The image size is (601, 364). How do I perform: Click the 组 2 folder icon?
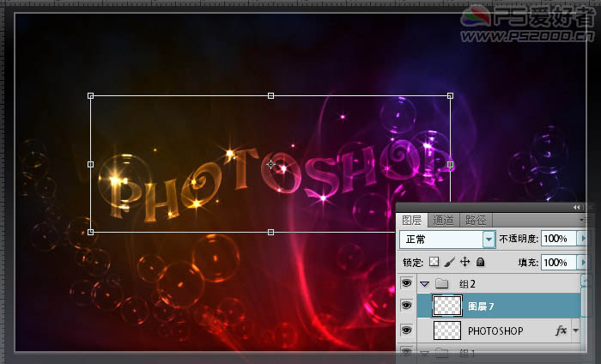click(x=441, y=283)
